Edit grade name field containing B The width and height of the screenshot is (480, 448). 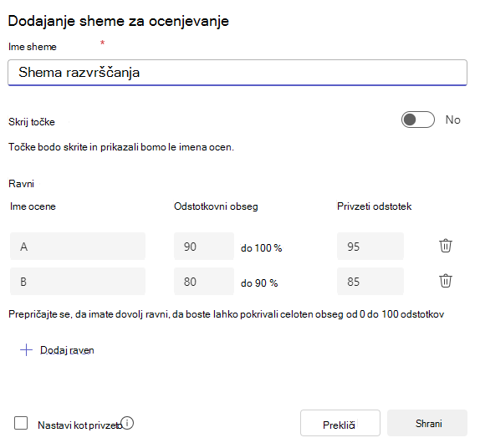[x=78, y=282]
